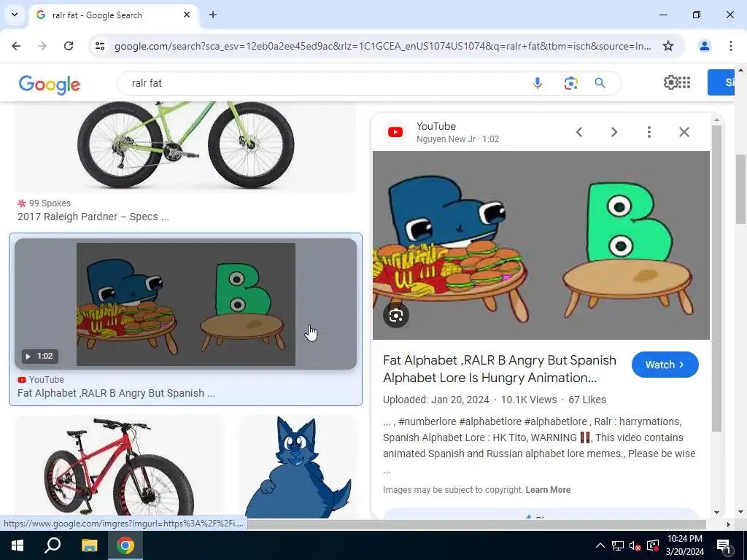This screenshot has width=747, height=560.
Task: Open the Chrome profile avatar
Action: [x=704, y=46]
